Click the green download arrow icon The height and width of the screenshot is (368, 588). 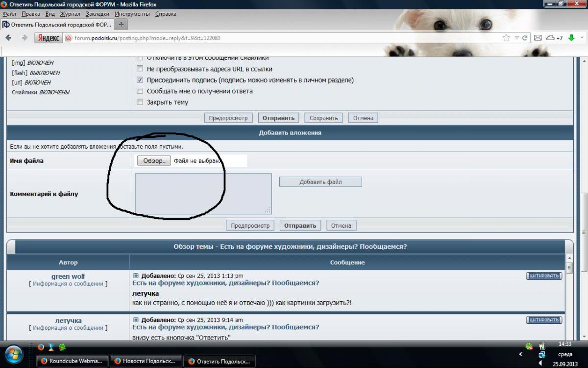coord(571,38)
